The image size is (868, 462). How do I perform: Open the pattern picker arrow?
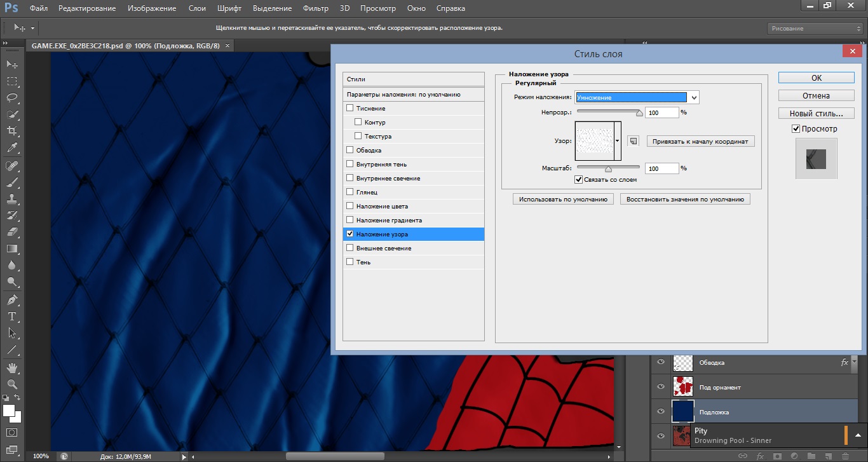pyautogui.click(x=618, y=141)
